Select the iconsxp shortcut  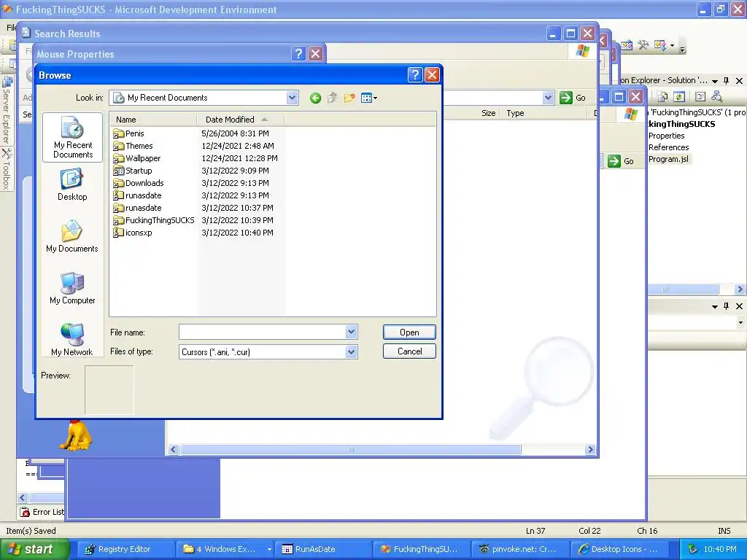point(133,233)
